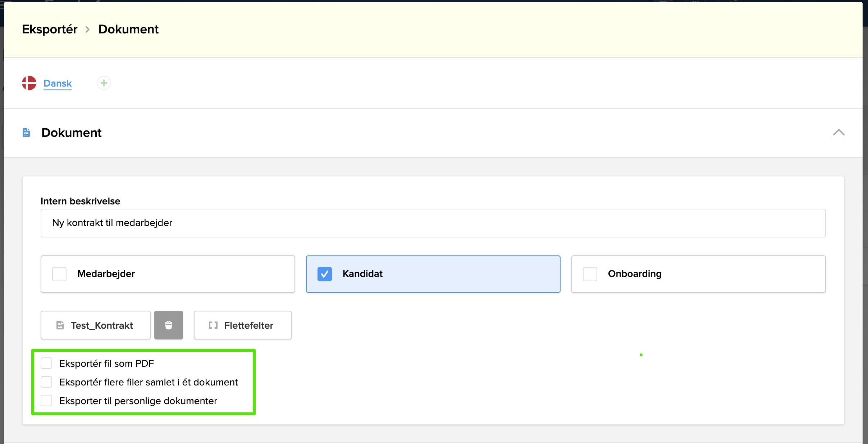Enable the Onboarding checkbox

coord(590,274)
